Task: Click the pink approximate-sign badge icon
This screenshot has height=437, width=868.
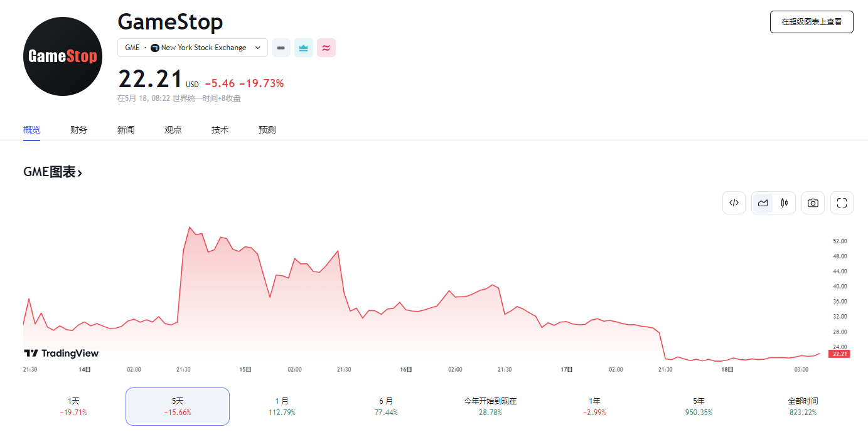Action: (326, 48)
